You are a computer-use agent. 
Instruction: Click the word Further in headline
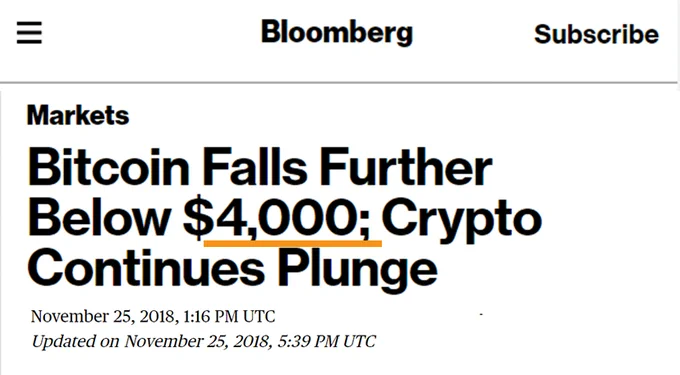coord(406,166)
